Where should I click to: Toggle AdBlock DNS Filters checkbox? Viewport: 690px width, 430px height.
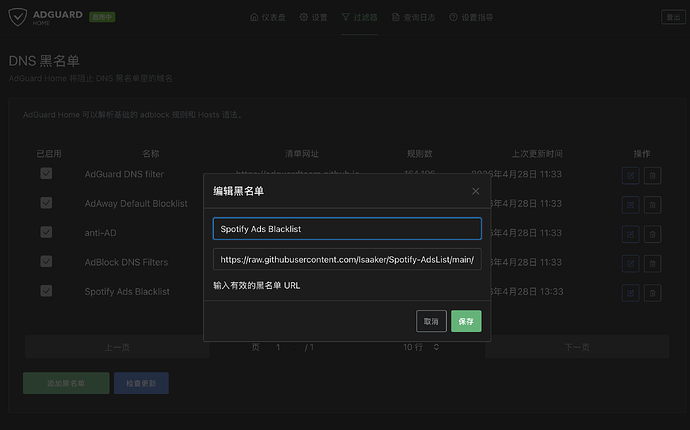click(x=46, y=261)
